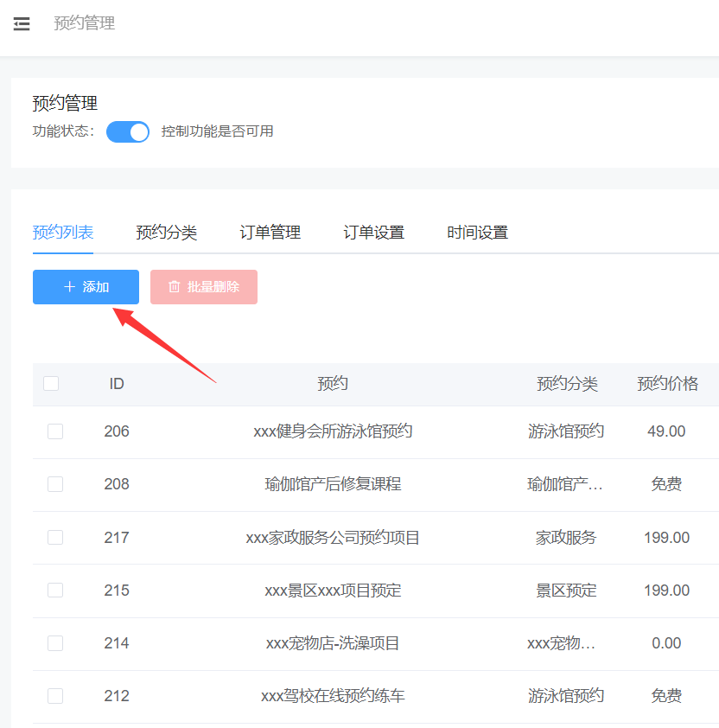Image resolution: width=719 pixels, height=728 pixels.
Task: Click the ID cell 208
Action: pyautogui.click(x=117, y=484)
